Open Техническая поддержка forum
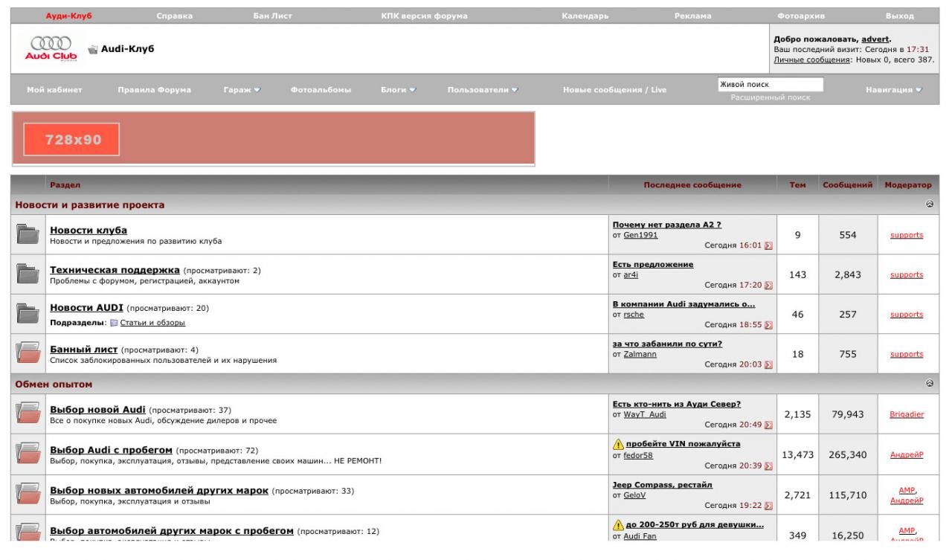The height and width of the screenshot is (560, 952). (115, 270)
